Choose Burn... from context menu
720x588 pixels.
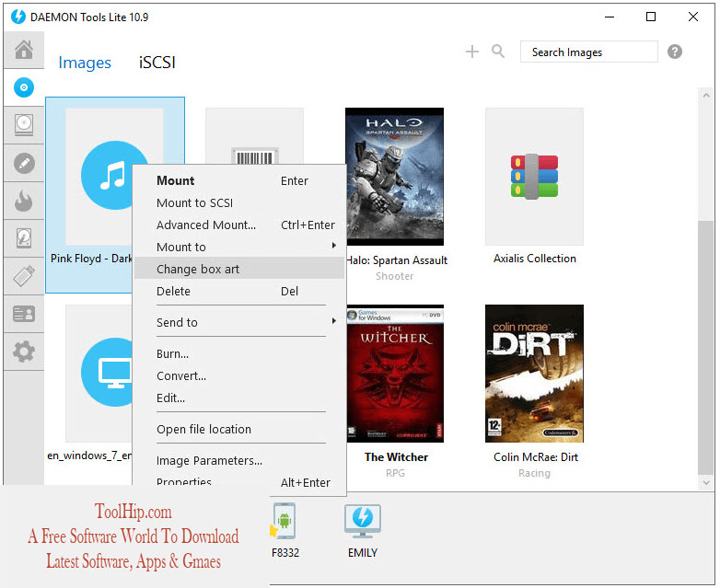(x=239, y=354)
